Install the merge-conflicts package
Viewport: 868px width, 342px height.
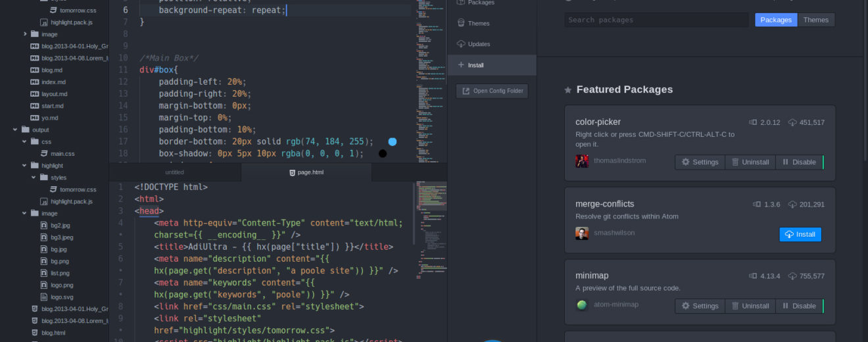(800, 234)
